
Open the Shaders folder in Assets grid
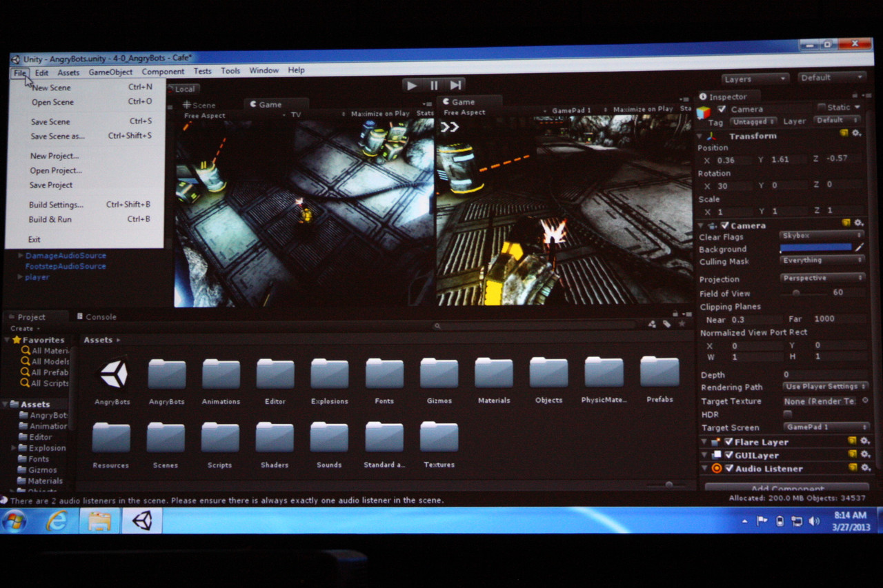tap(275, 438)
